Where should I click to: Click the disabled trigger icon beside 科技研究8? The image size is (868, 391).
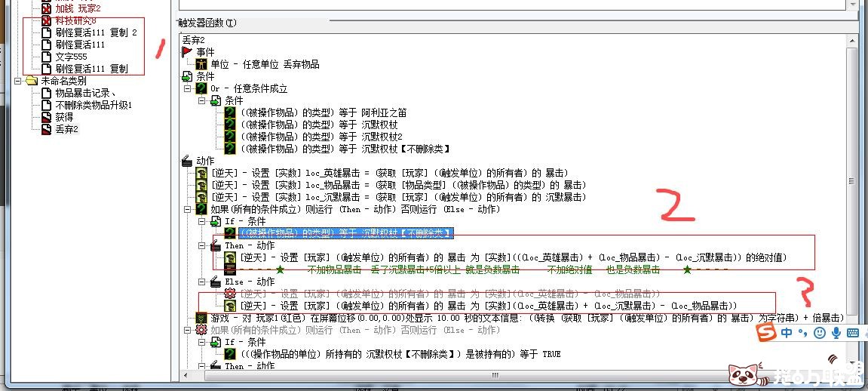[47, 20]
